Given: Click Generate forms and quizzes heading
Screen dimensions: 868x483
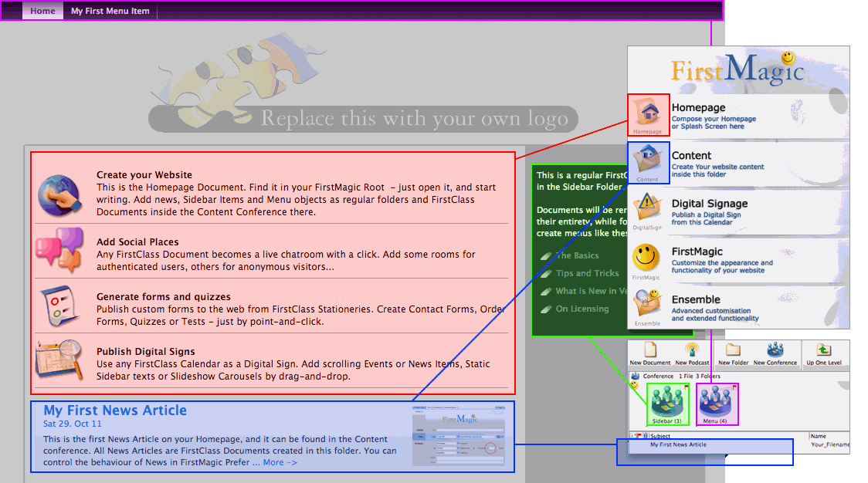Looking at the screenshot, I should pos(163,296).
